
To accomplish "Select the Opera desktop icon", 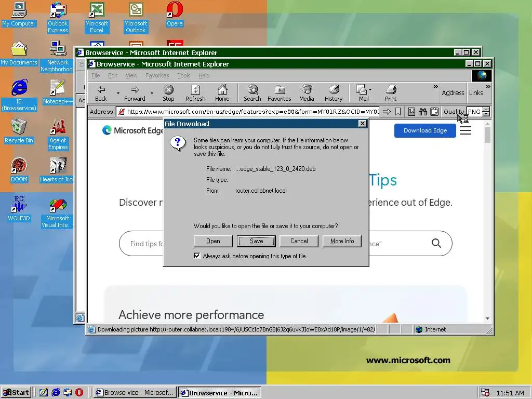I will point(175,14).
